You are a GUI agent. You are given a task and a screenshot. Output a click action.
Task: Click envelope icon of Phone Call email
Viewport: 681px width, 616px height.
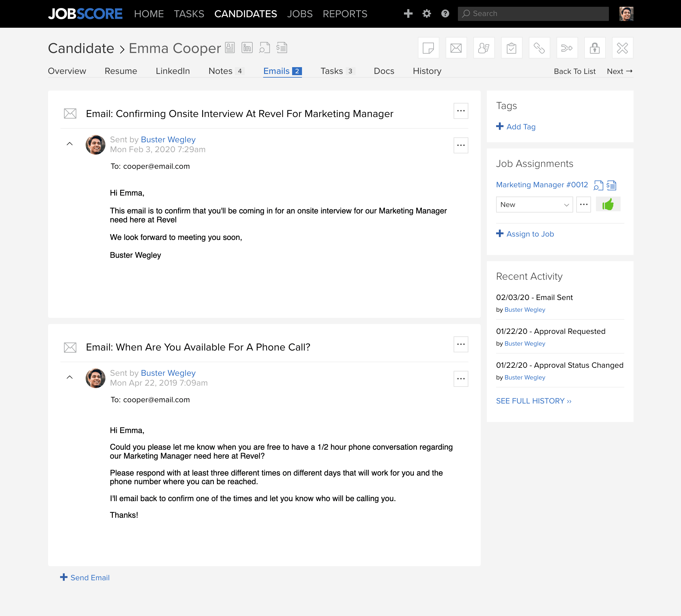(70, 347)
